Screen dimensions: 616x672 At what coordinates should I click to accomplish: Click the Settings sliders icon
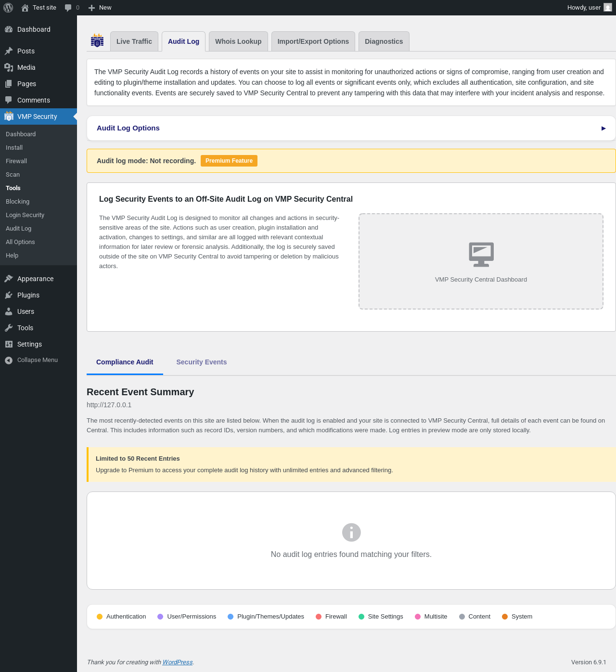(9, 344)
